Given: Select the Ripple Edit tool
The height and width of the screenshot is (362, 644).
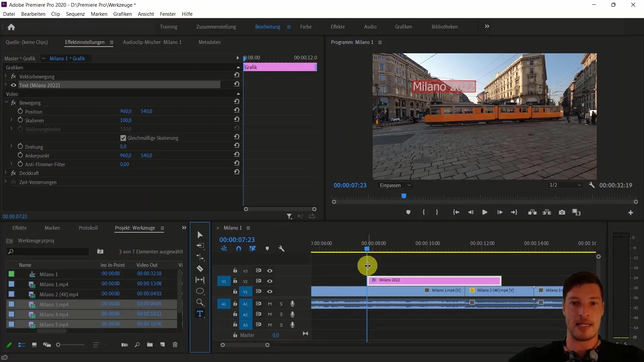Looking at the screenshot, I should click(200, 257).
